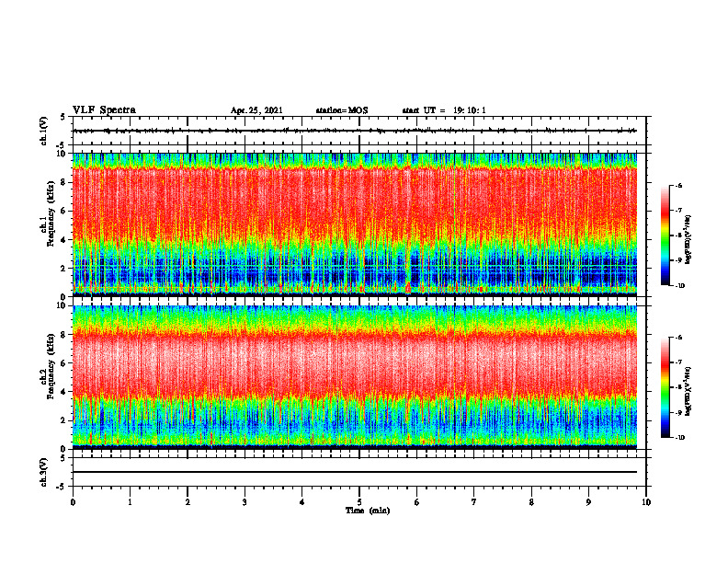
Task: Click the ch.1 color bar "-6" label
Action: pyautogui.click(x=678, y=185)
